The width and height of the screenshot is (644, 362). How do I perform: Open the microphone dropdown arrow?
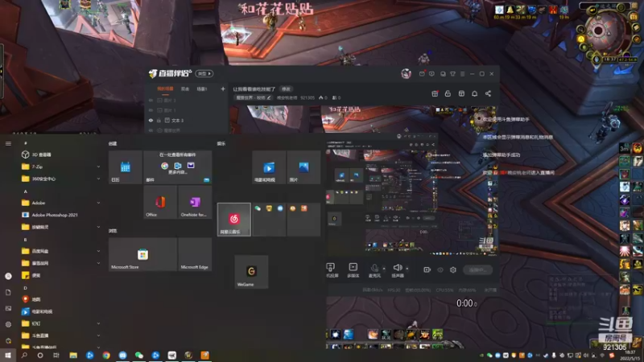384,269
